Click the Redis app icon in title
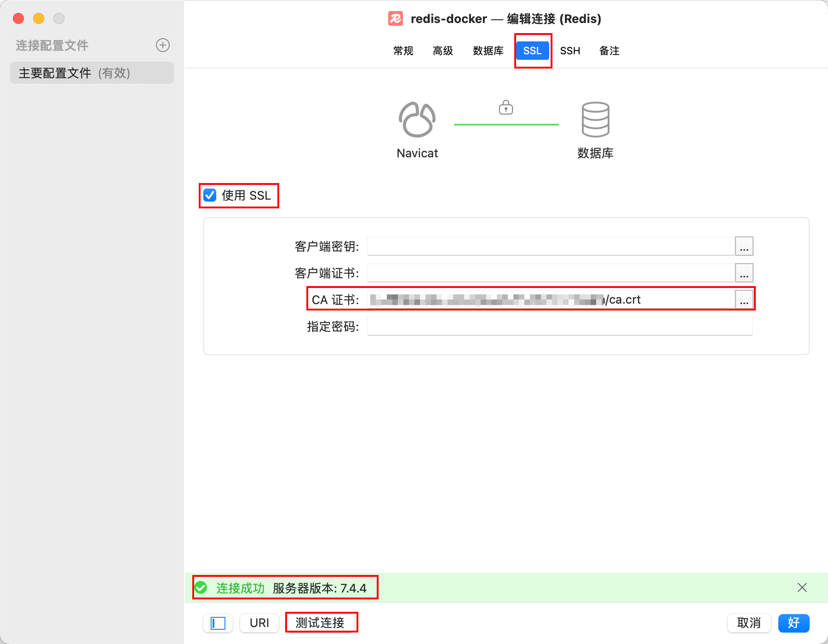 pos(396,18)
